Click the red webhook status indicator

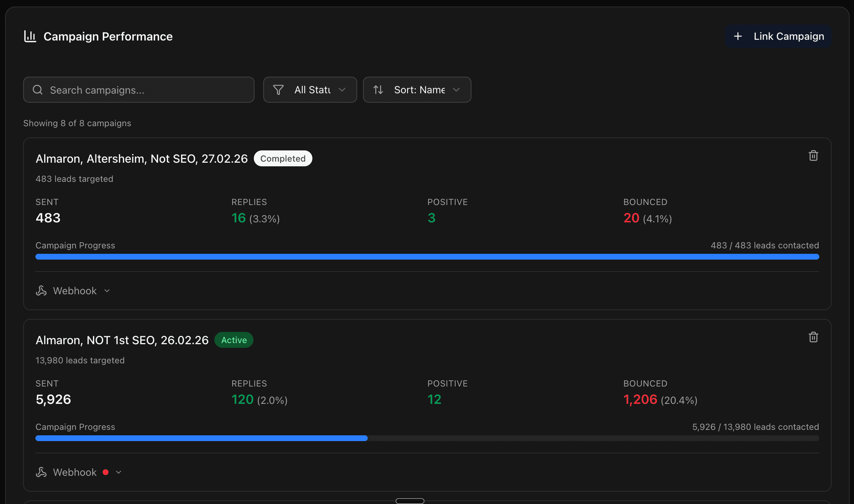(x=106, y=472)
